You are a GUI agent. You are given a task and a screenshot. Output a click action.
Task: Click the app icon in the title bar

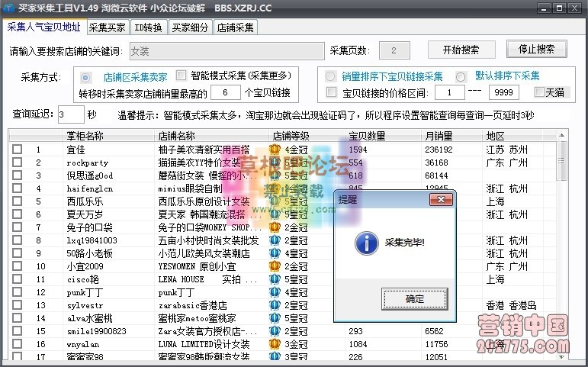tap(8, 8)
